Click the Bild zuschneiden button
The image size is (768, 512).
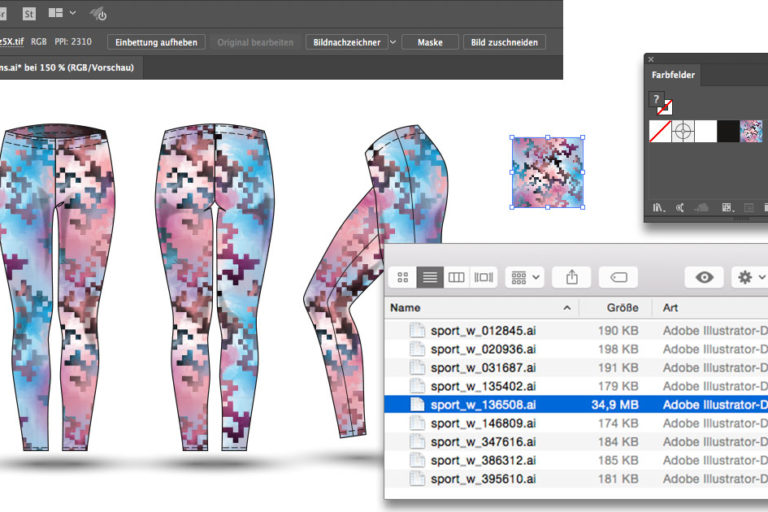[505, 42]
